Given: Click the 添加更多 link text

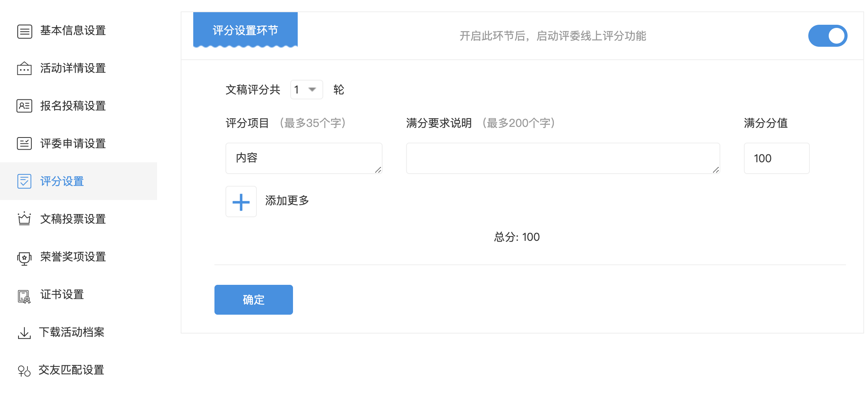Looking at the screenshot, I should tap(287, 201).
